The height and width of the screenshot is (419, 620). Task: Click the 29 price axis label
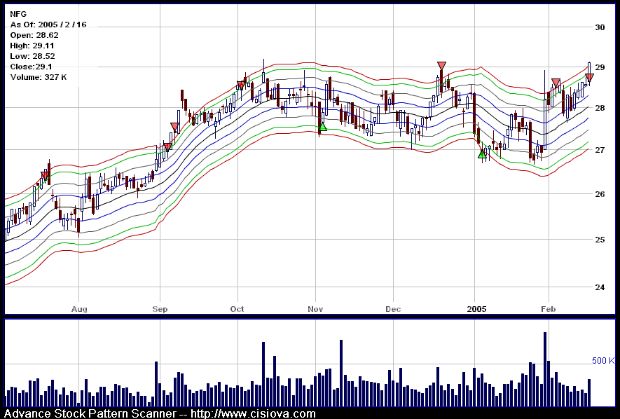pos(600,67)
